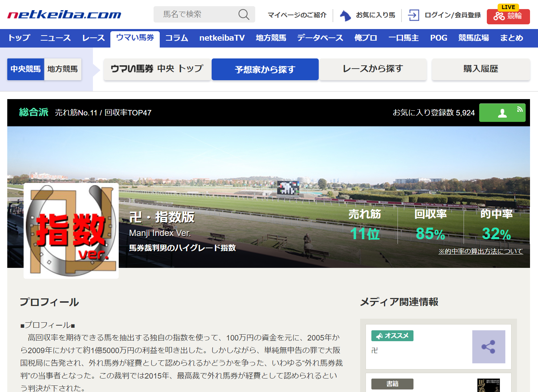Click the プロフィール heading
The height and width of the screenshot is (392, 538).
pos(49,302)
